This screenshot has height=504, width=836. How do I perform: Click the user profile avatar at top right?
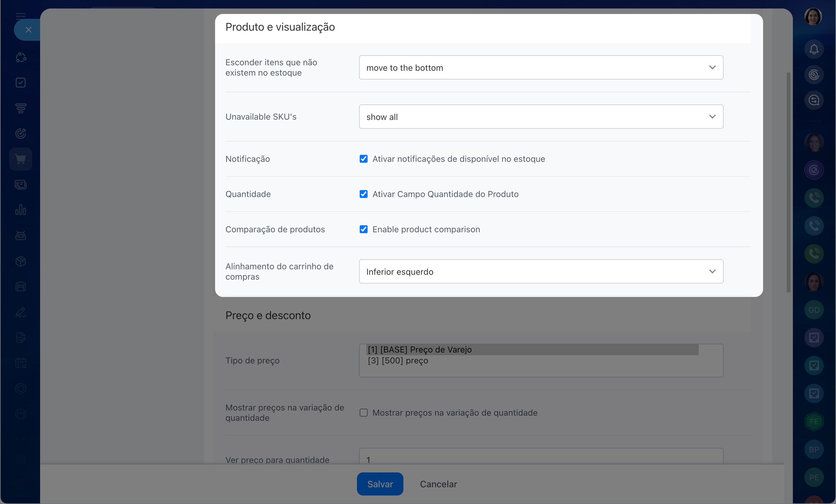(x=813, y=17)
